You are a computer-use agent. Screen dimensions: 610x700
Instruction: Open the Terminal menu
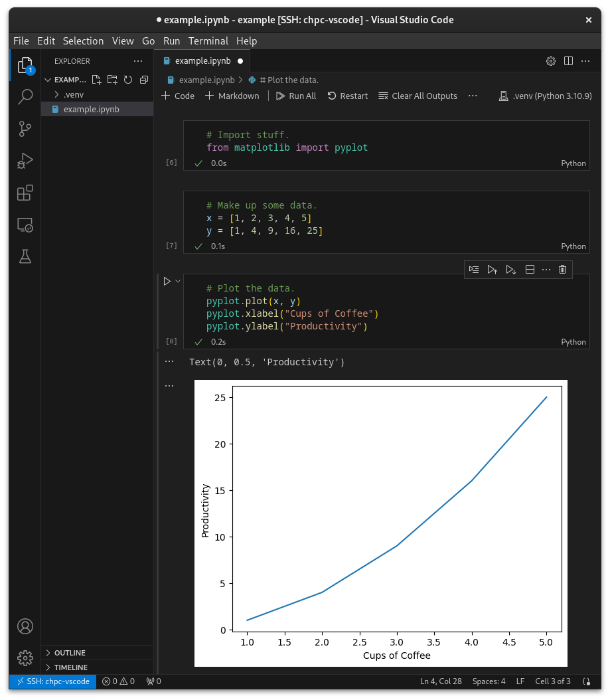click(x=208, y=41)
